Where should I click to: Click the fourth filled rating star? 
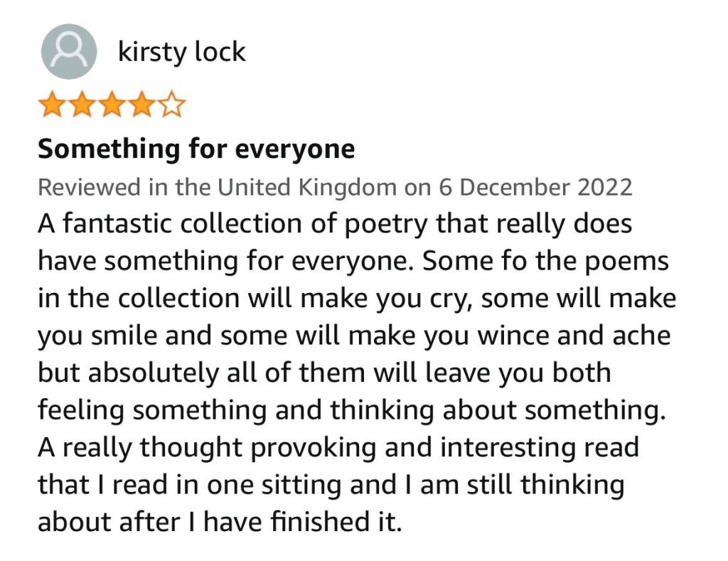(141, 106)
